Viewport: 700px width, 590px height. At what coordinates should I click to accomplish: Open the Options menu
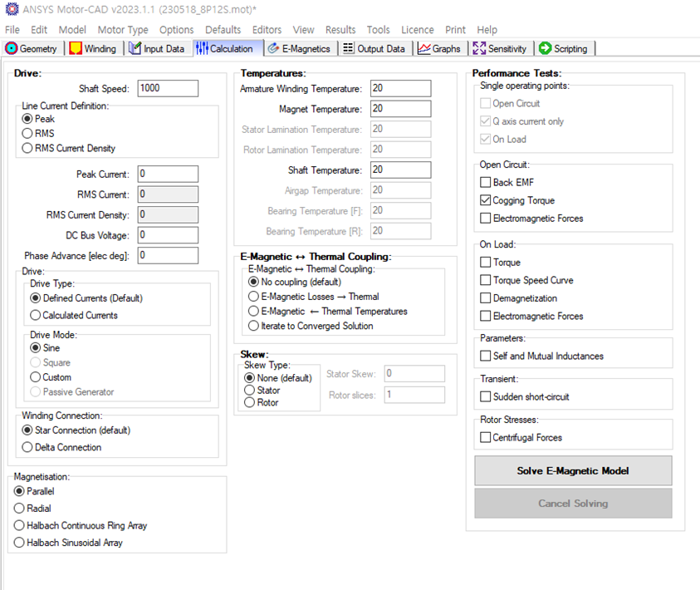(x=176, y=29)
